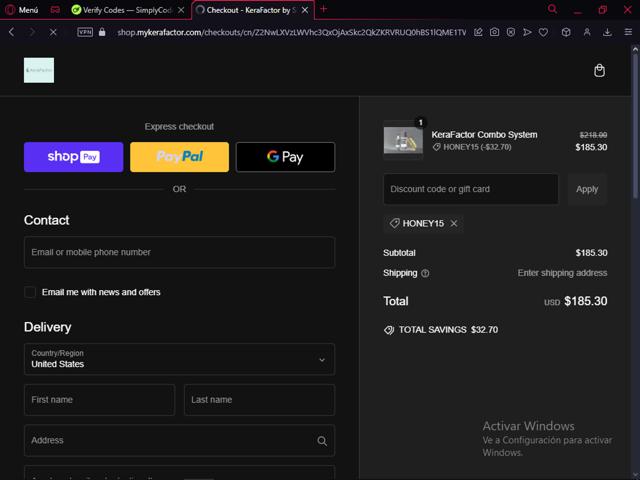Click the Last name field
This screenshot has height=480, width=640.
pyautogui.click(x=259, y=400)
